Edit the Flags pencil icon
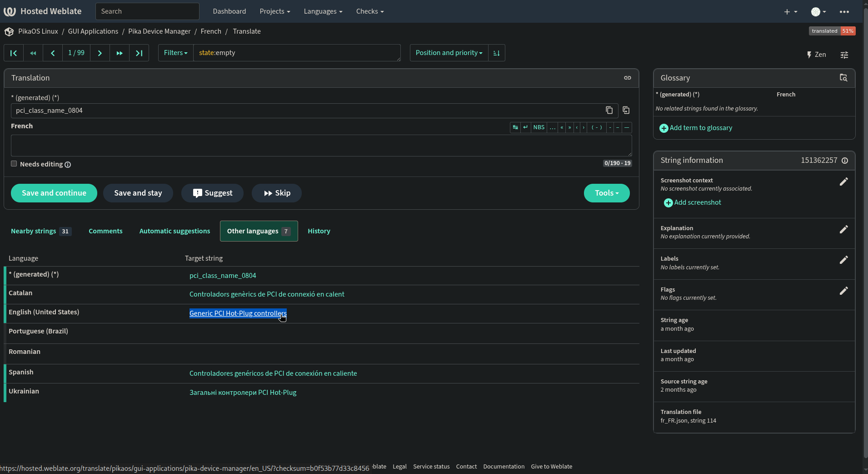This screenshot has height=474, width=868. click(844, 291)
